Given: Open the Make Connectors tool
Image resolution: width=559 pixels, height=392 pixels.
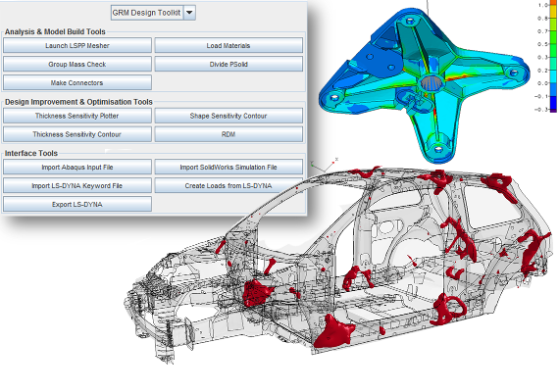Looking at the screenshot, I should coord(77,82).
